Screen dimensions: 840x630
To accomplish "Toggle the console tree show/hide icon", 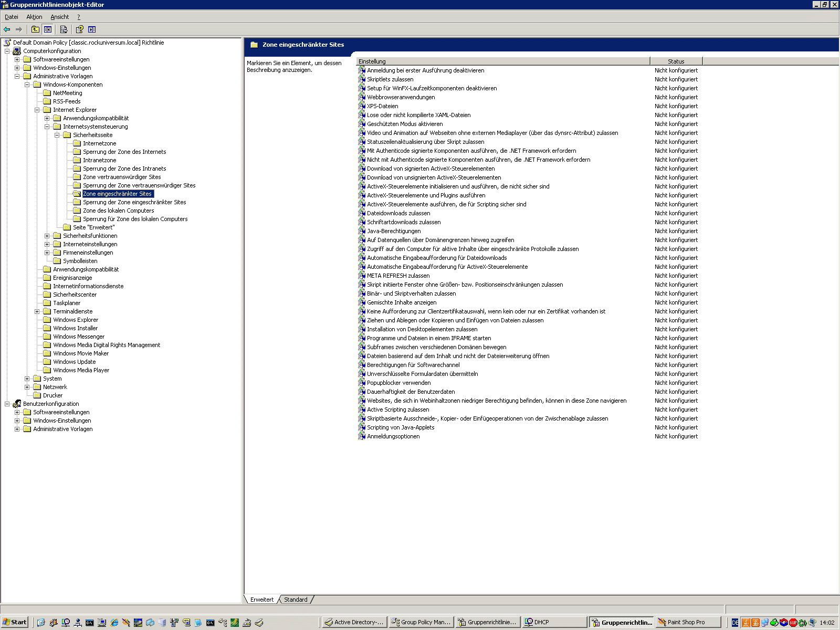I will [x=48, y=29].
